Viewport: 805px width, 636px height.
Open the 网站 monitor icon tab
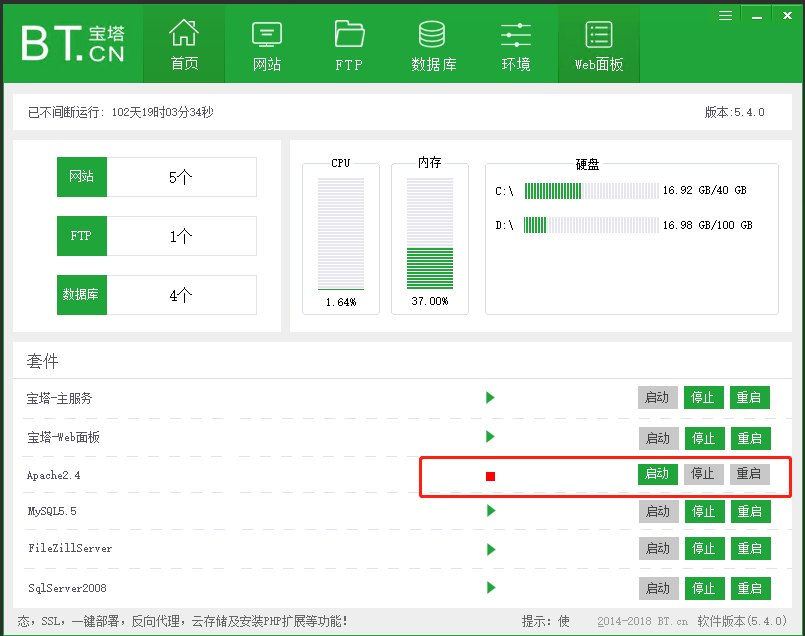(266, 45)
